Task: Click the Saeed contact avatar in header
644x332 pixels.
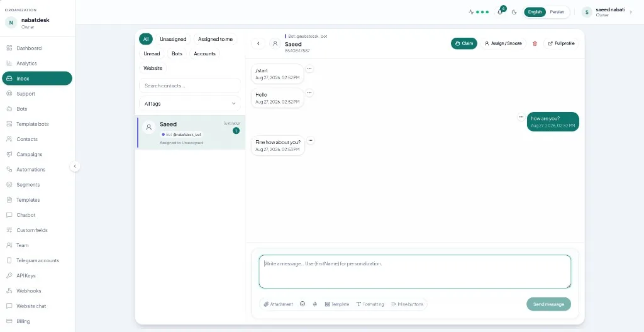Action: 275,43
